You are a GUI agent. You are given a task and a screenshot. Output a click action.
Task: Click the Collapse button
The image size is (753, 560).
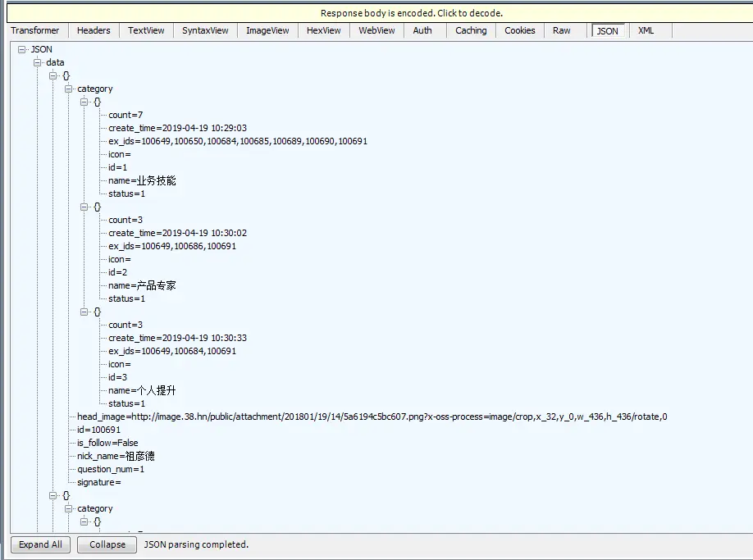point(107,544)
